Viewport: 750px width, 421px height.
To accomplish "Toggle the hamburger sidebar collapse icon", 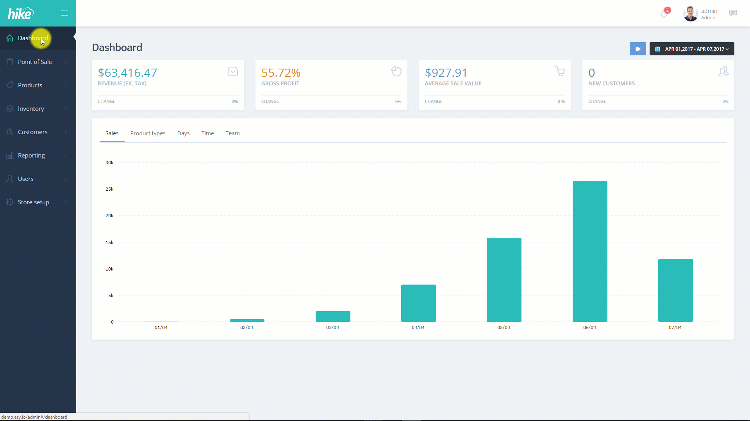I will (x=65, y=13).
